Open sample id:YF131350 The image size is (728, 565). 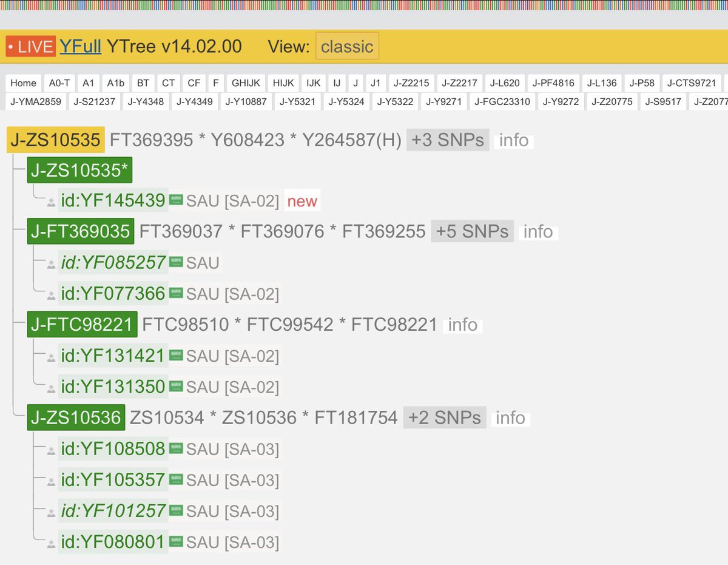pos(113,387)
